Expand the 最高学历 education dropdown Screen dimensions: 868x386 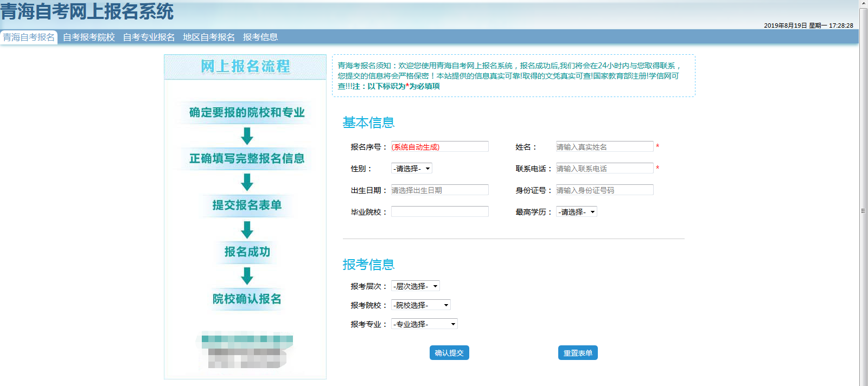click(x=577, y=212)
